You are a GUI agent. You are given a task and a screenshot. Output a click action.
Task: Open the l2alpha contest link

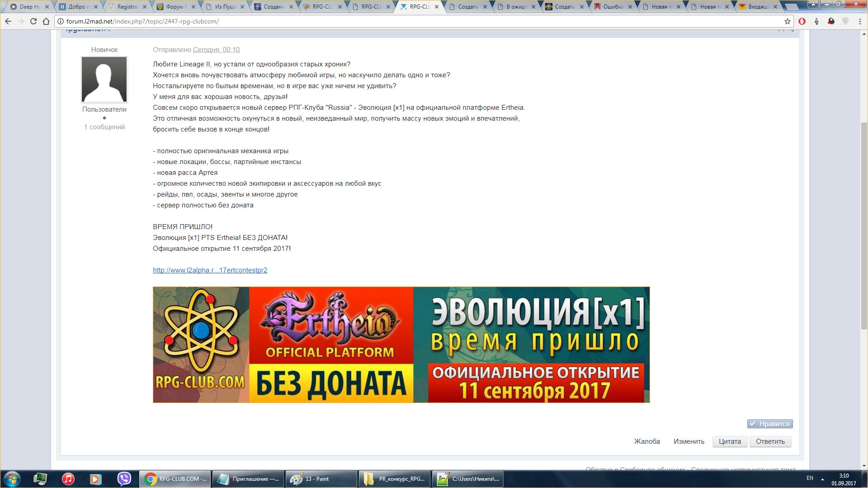pyautogui.click(x=210, y=270)
